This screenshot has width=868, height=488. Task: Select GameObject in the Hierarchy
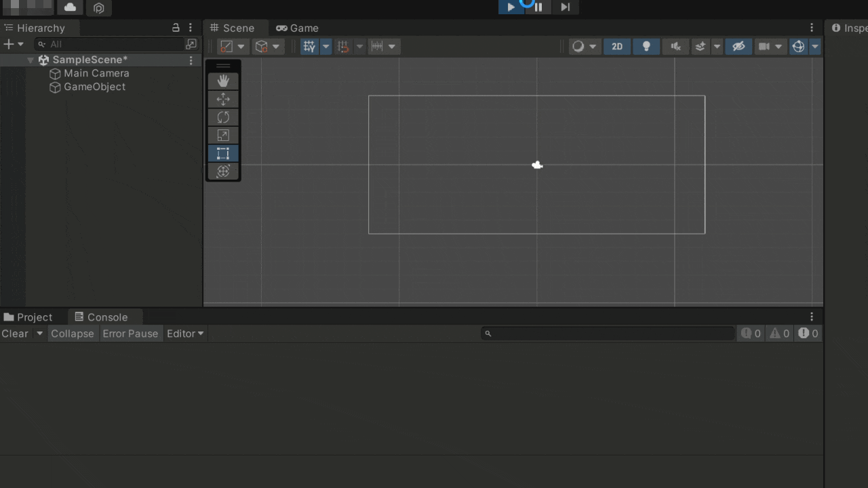click(x=93, y=87)
